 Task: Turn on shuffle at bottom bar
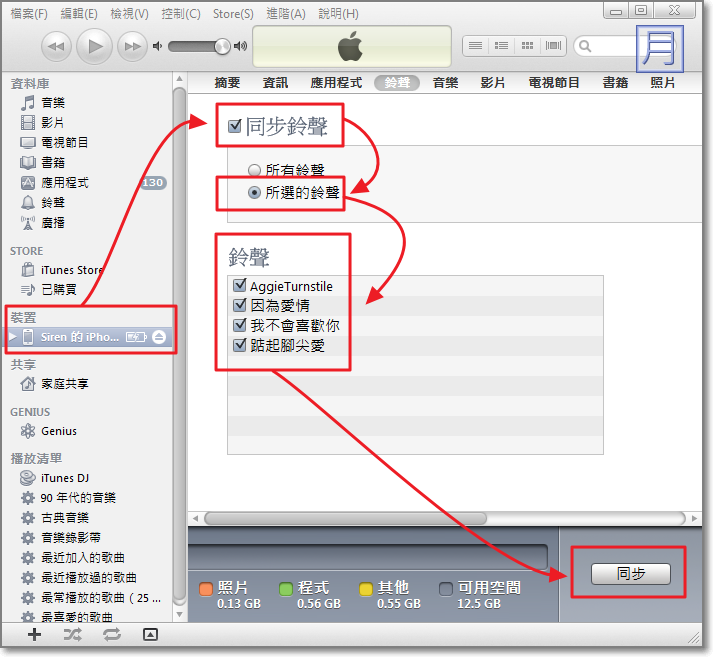[73, 634]
